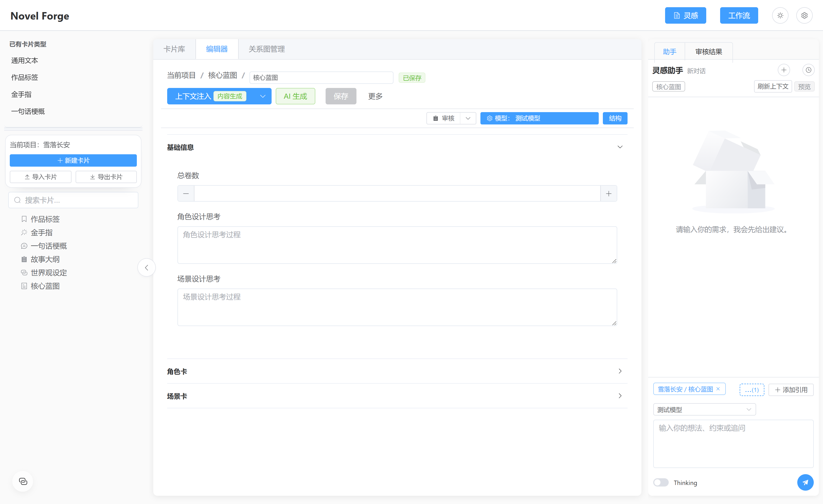The width and height of the screenshot is (823, 504).
Task: Select 助手 tab
Action: [670, 52]
